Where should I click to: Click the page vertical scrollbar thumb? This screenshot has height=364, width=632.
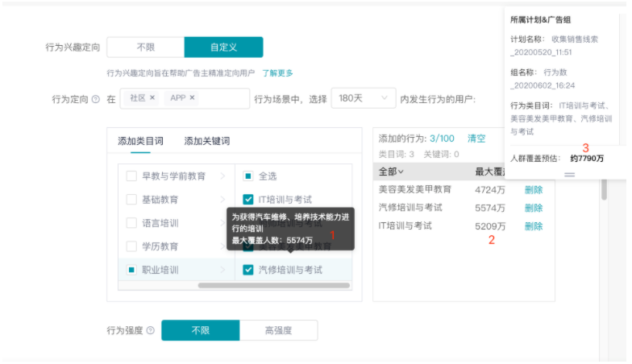tap(604, 189)
